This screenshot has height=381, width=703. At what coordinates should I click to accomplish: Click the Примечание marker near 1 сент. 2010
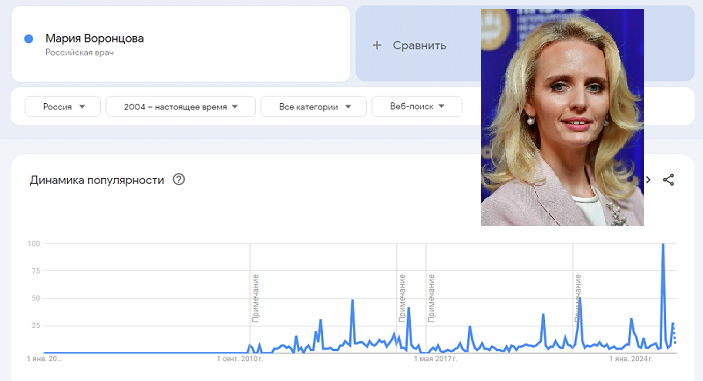coord(256,298)
